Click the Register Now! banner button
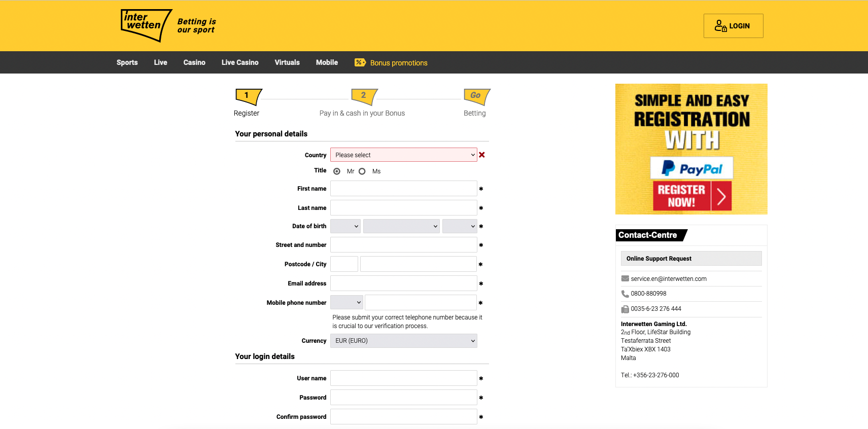 pyautogui.click(x=692, y=196)
